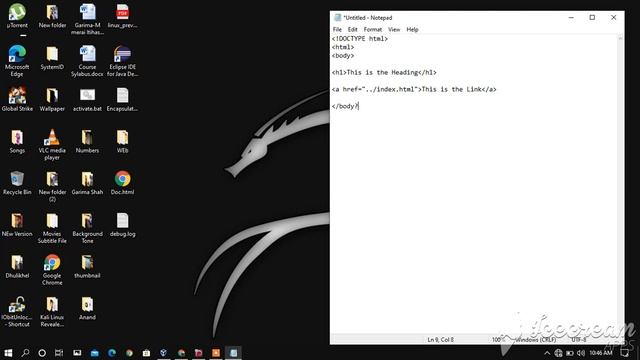Click the 'Ln 9, Col 8' status entry

(x=440, y=339)
